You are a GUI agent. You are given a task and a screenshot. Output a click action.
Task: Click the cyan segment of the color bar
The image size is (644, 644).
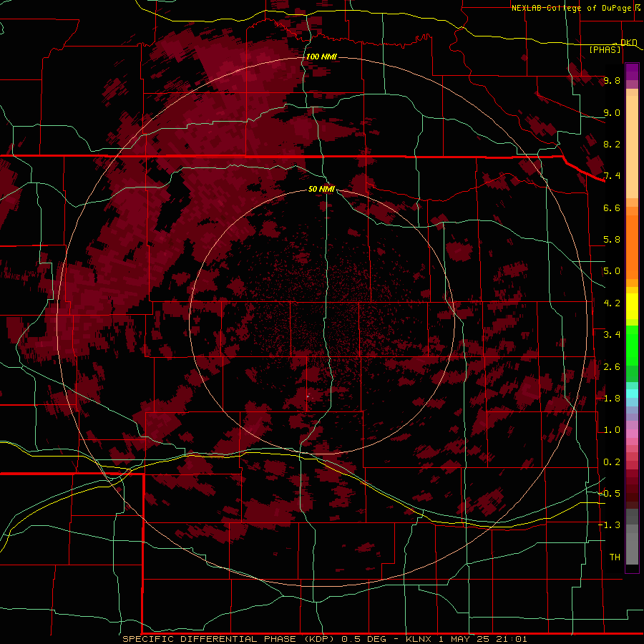632,393
